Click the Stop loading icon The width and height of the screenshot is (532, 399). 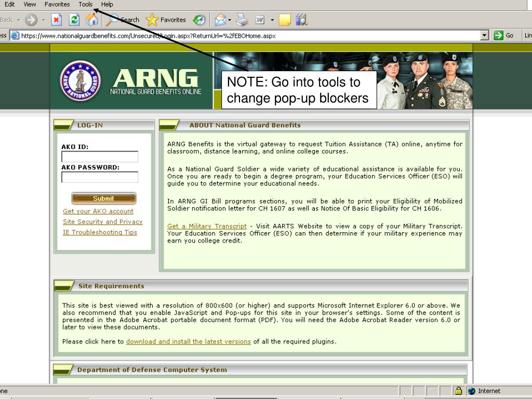(x=56, y=20)
